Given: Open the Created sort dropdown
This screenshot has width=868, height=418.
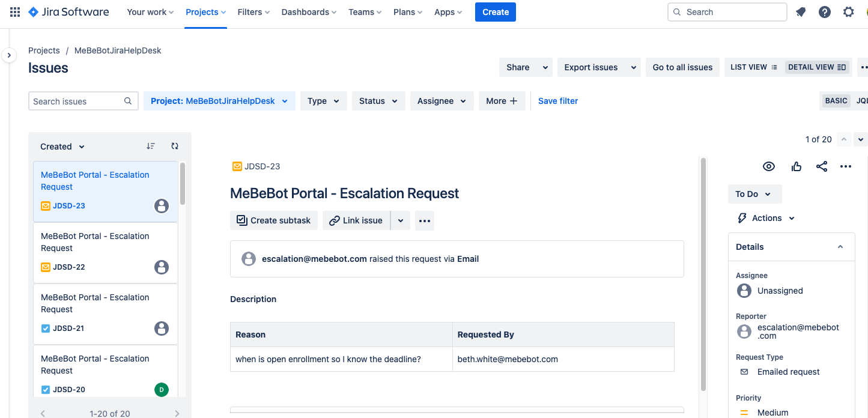Looking at the screenshot, I should (x=62, y=147).
